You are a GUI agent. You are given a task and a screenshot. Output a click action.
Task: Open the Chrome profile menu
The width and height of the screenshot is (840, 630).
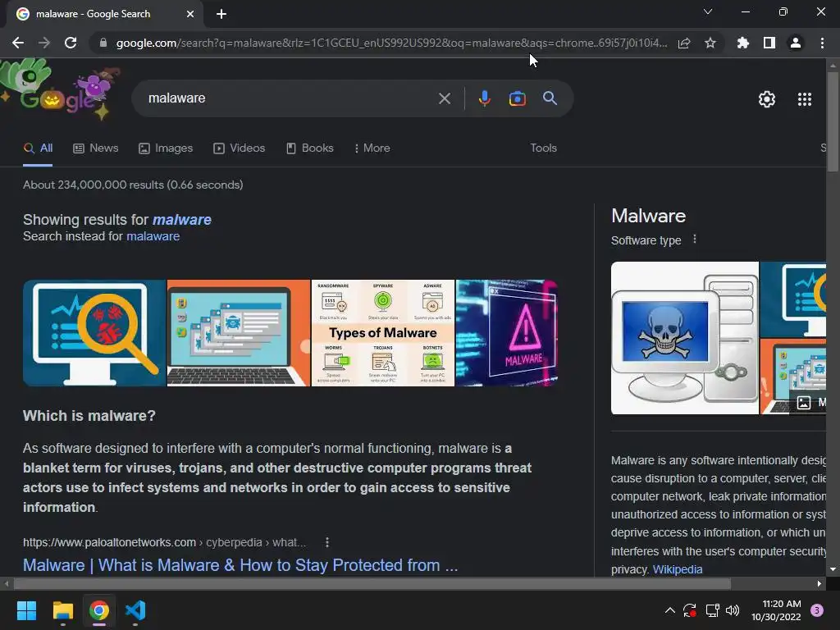point(796,43)
